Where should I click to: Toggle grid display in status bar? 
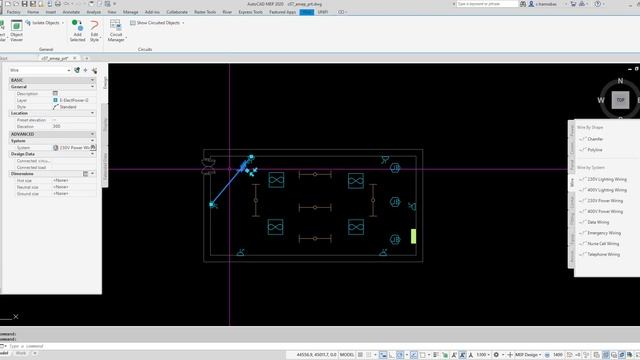360,355
